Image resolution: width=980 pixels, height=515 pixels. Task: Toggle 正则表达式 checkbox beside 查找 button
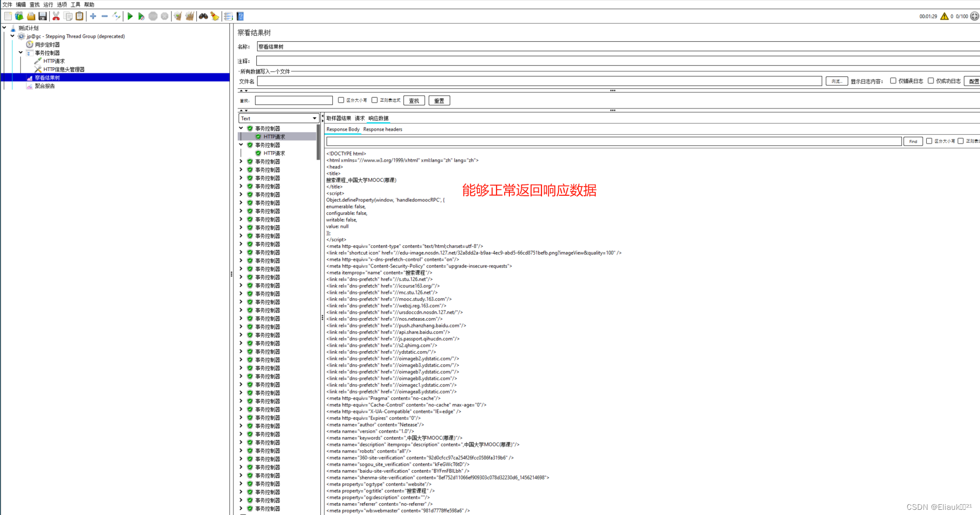click(375, 100)
